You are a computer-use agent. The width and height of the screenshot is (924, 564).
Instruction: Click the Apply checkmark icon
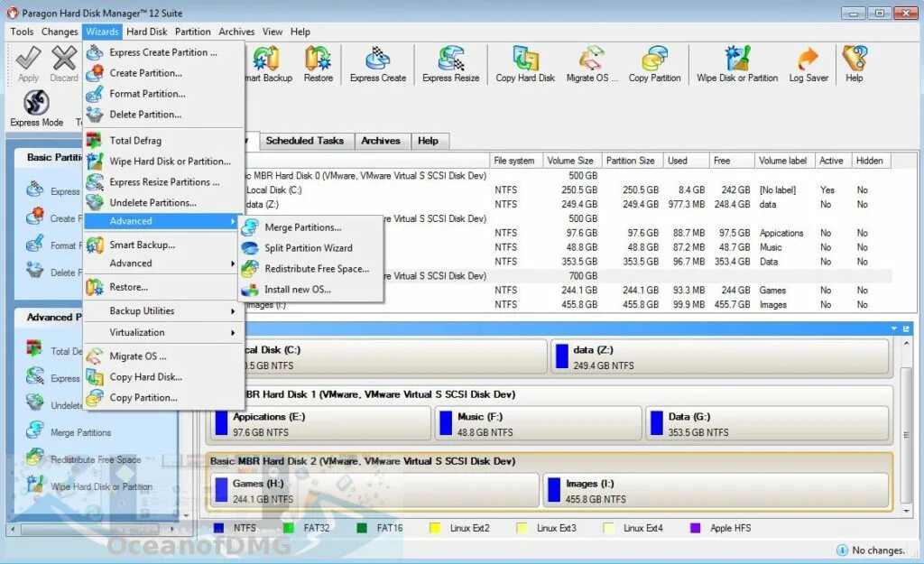(x=28, y=58)
